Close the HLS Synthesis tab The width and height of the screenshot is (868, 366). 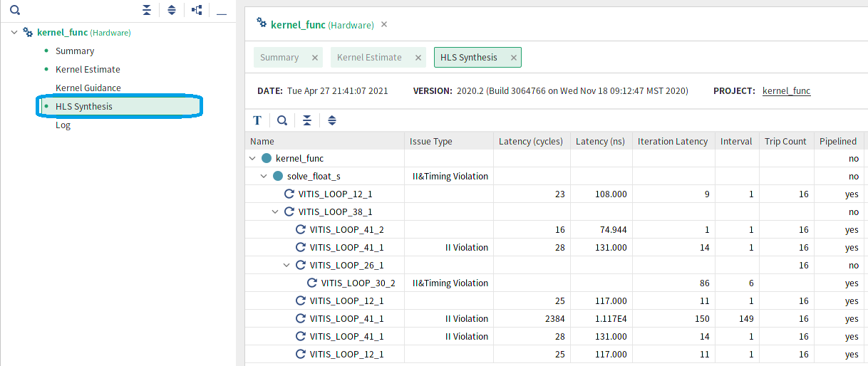coord(513,58)
